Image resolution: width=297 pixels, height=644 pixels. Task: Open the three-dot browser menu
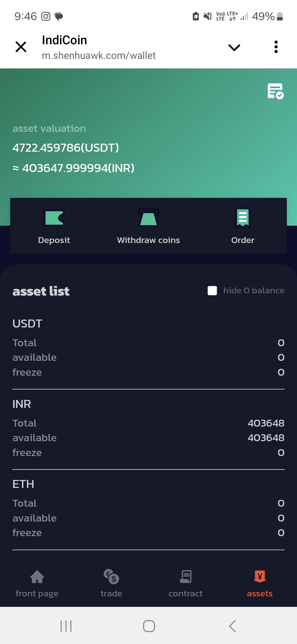tap(276, 47)
